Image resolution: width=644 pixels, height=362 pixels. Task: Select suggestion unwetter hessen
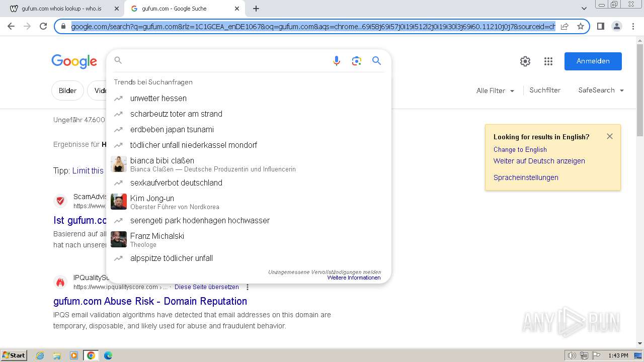pos(249,99)
